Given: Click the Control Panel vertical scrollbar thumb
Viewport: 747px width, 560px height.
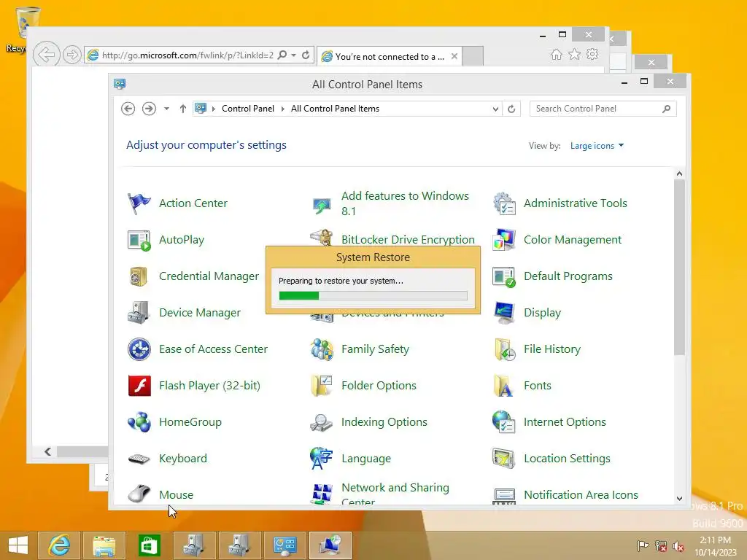Looking at the screenshot, I should click(679, 268).
